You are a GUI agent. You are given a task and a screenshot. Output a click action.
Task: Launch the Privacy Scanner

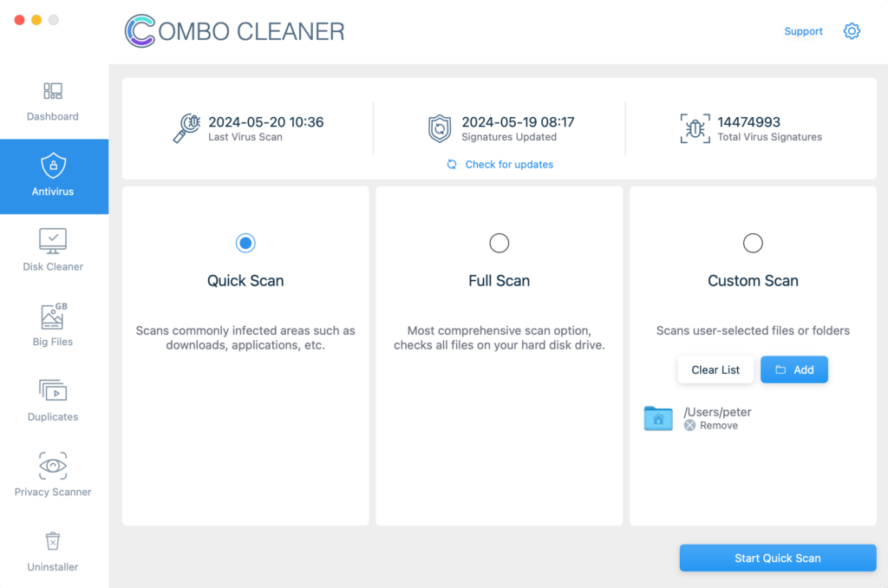pos(52,475)
